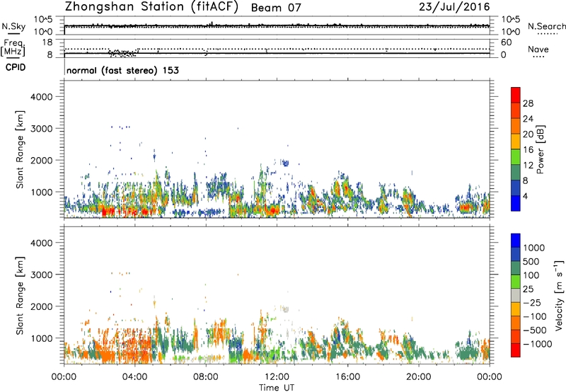Click the -1000 label on the velocity colorbar
The height and width of the screenshot is (392, 566).
(x=537, y=344)
